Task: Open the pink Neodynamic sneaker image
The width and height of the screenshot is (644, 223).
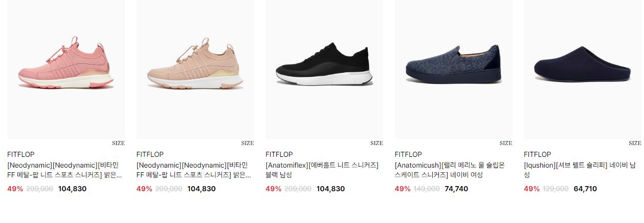Action: pos(66,69)
